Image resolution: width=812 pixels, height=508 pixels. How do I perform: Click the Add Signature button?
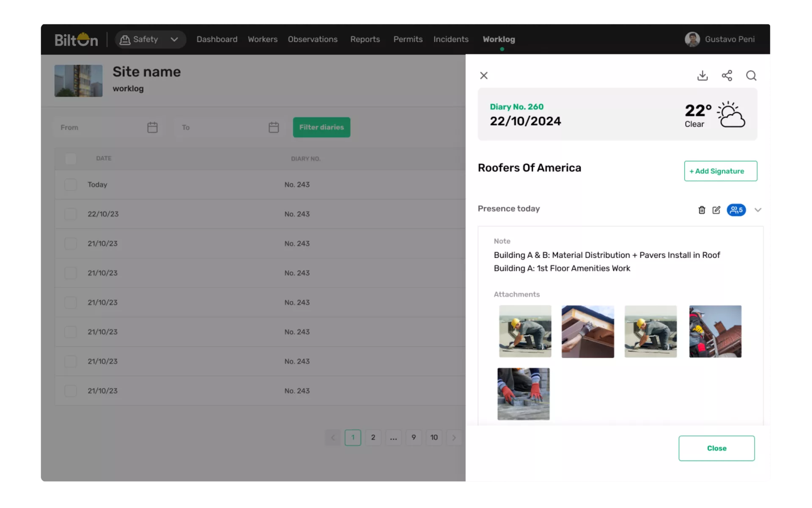coord(721,171)
